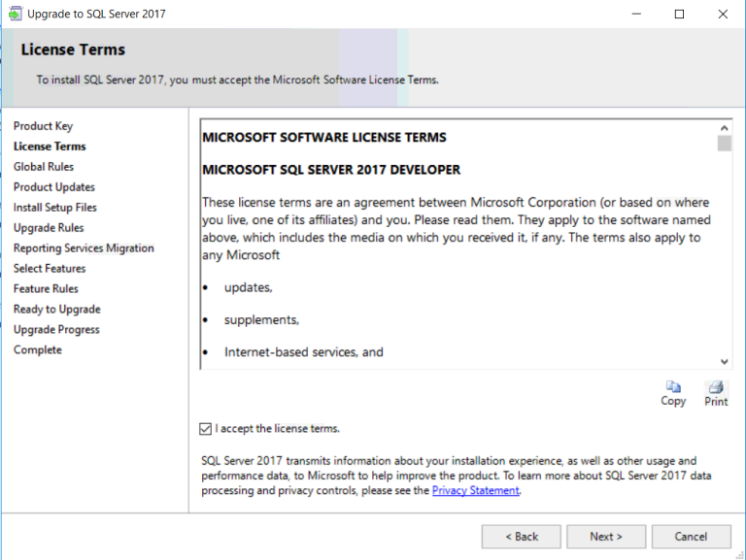Click the Print icon for license terms

pyautogui.click(x=716, y=387)
